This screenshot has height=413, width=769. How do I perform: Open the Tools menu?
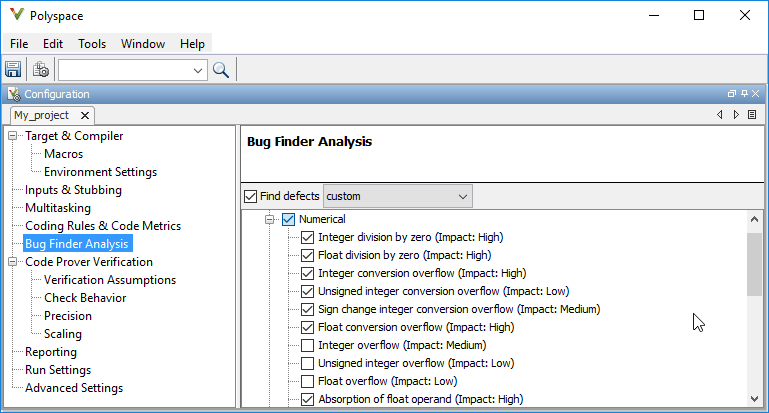click(92, 44)
